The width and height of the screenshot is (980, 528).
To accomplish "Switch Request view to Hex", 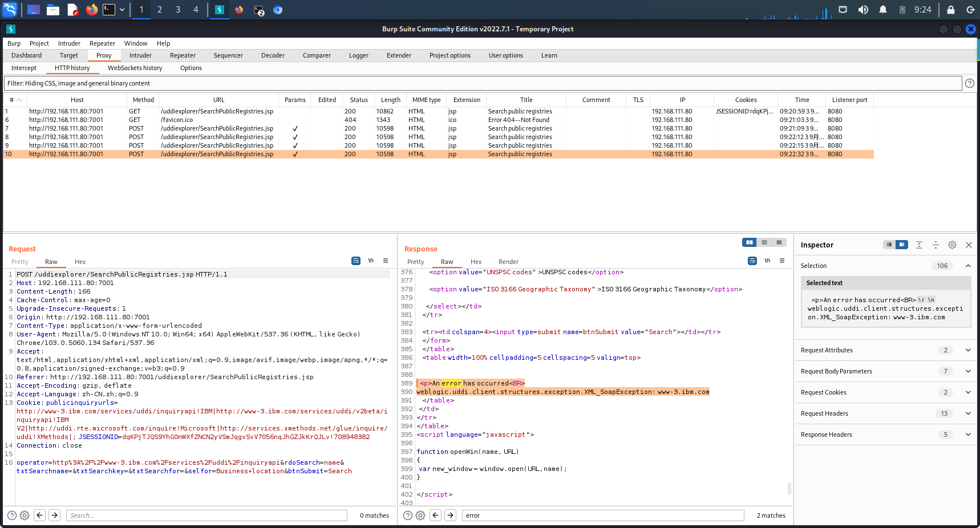I will [x=80, y=262].
